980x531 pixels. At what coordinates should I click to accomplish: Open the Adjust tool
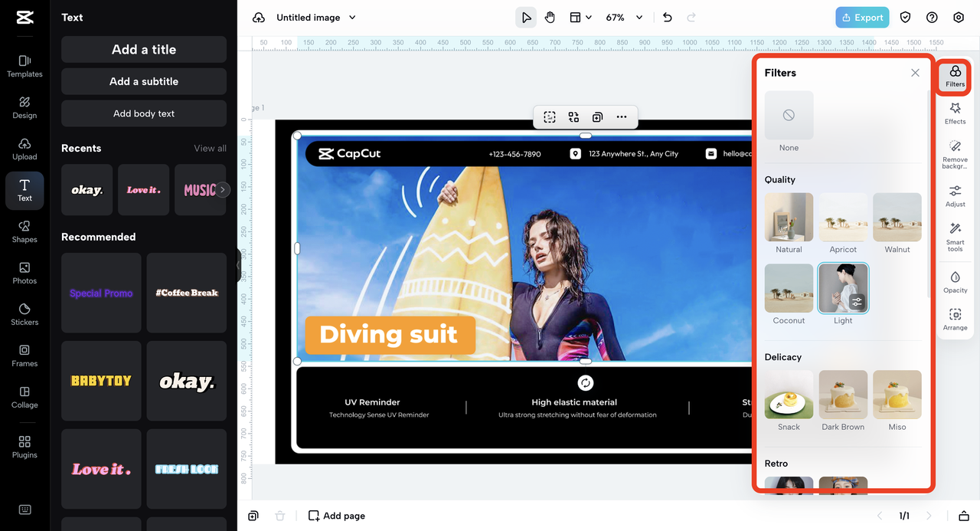[x=955, y=196]
